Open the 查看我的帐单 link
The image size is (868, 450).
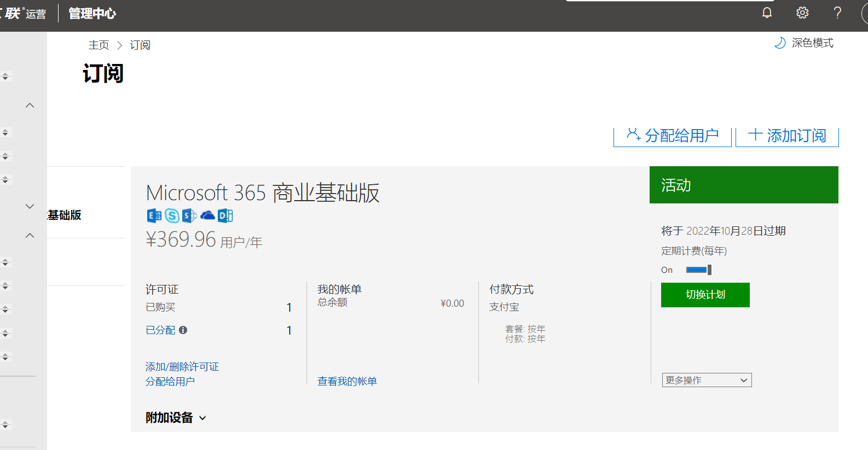[347, 381]
